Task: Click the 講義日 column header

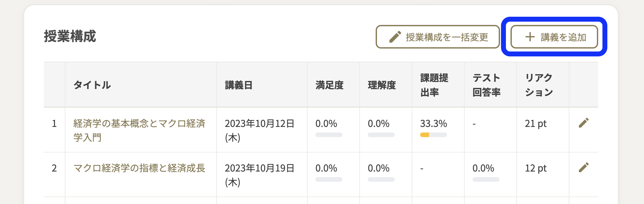Action: [x=239, y=85]
